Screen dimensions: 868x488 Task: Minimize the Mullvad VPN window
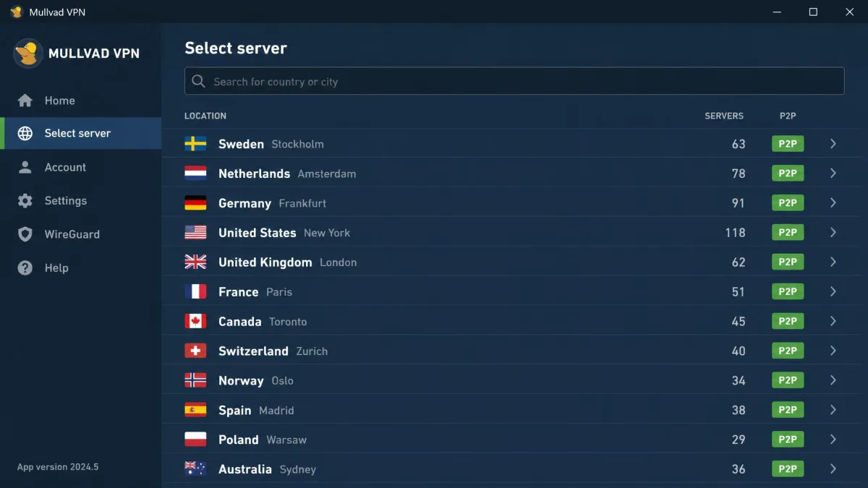pos(777,12)
